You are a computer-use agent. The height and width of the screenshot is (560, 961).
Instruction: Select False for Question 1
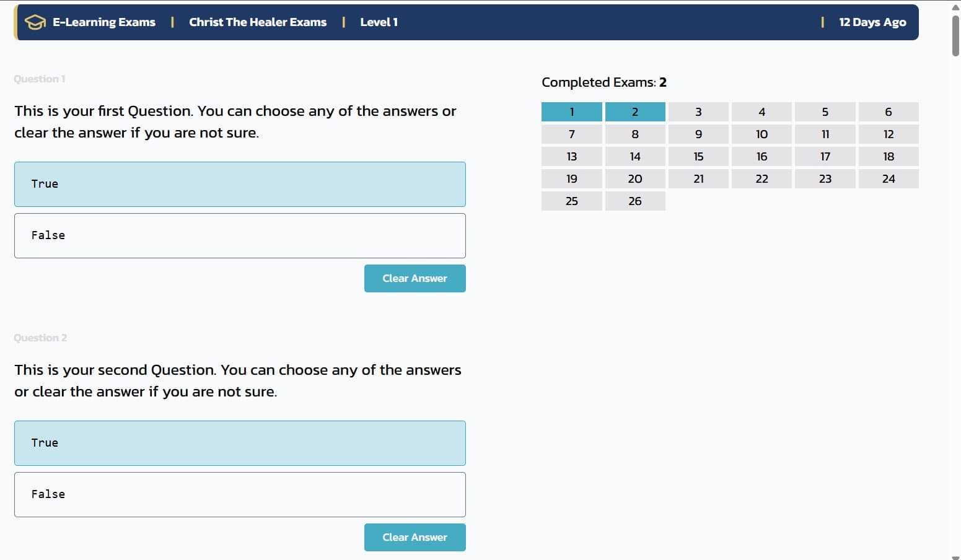[240, 235]
